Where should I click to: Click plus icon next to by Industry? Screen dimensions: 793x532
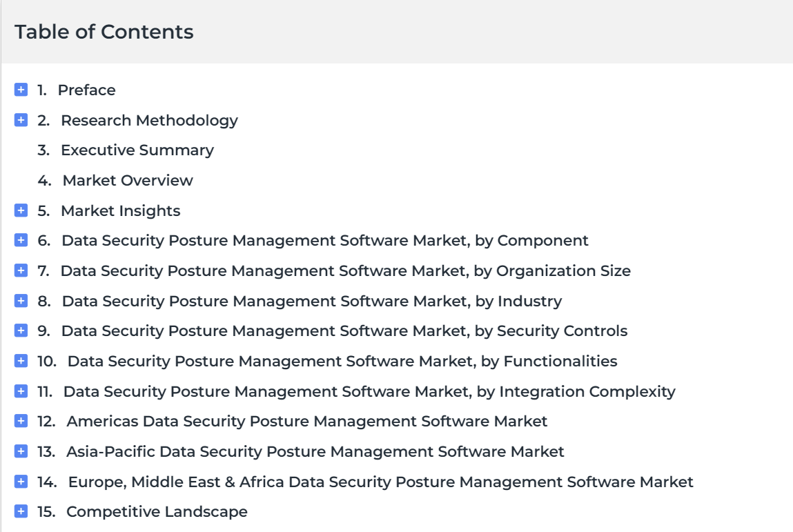click(x=21, y=300)
